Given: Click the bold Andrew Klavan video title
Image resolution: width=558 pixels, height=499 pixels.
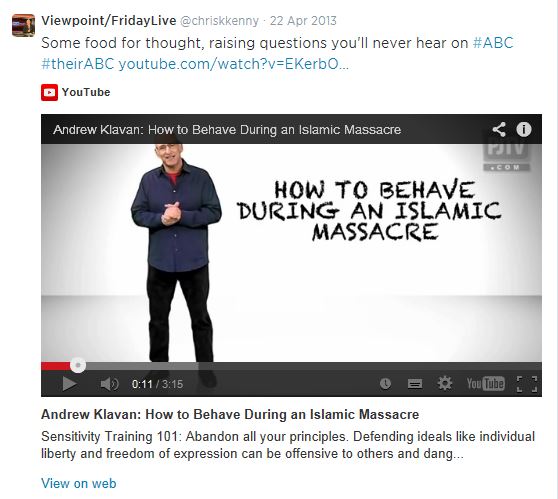Looking at the screenshot, I should tap(230, 414).
